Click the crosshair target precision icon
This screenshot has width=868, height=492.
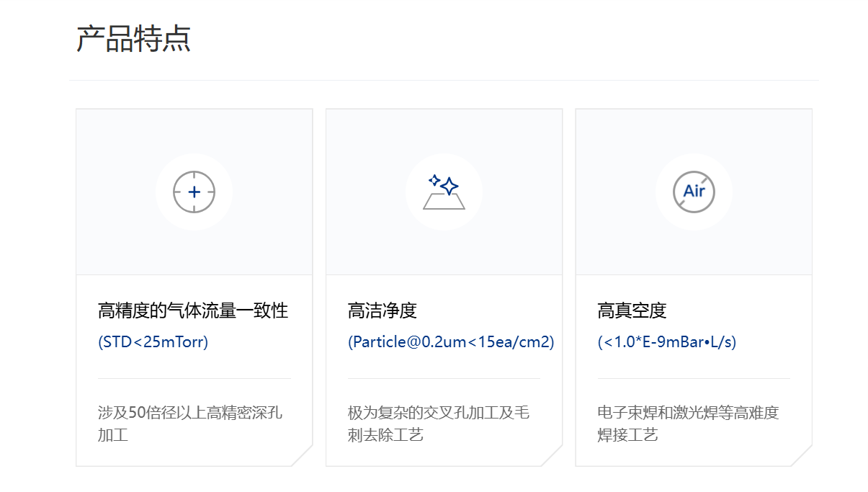coord(194,192)
